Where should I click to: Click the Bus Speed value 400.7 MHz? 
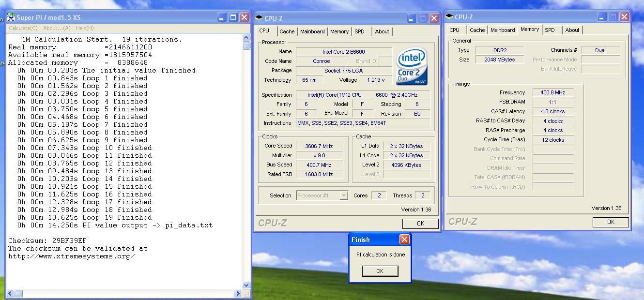tap(319, 165)
